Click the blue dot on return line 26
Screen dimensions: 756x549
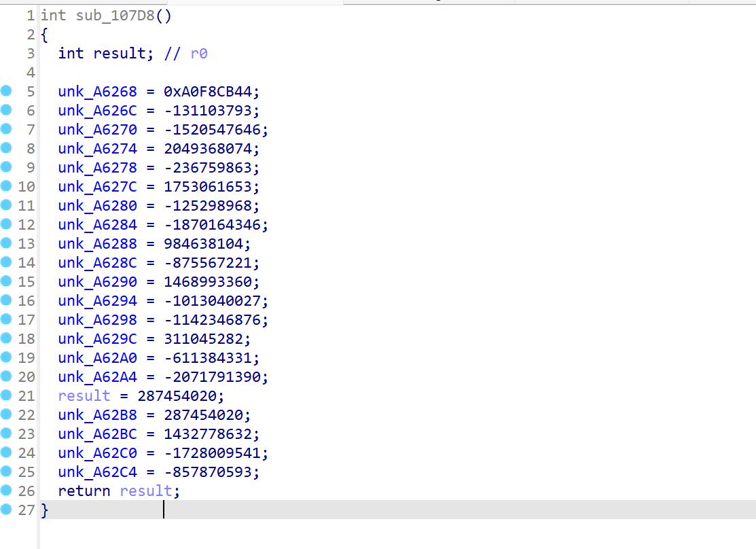click(x=6, y=491)
